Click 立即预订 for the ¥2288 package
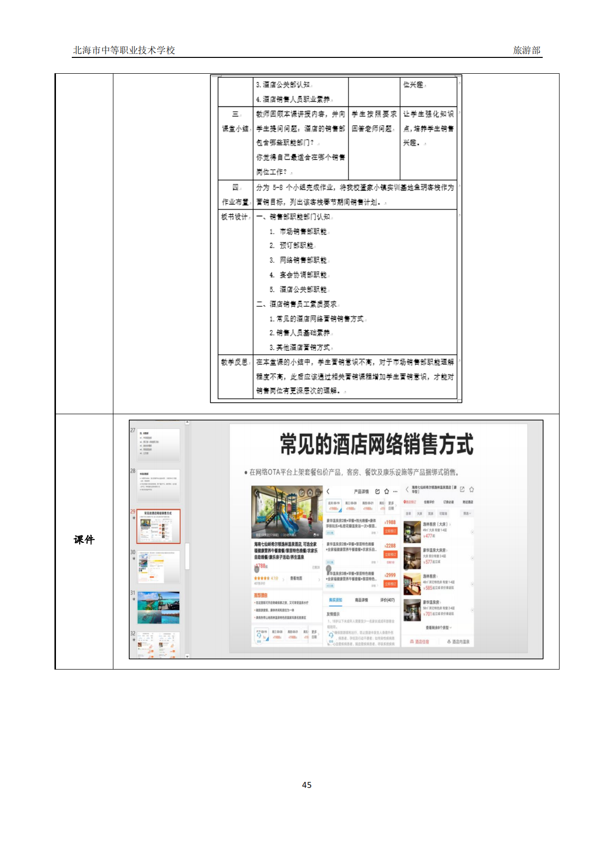This screenshot has width=614, height=868. click(390, 554)
